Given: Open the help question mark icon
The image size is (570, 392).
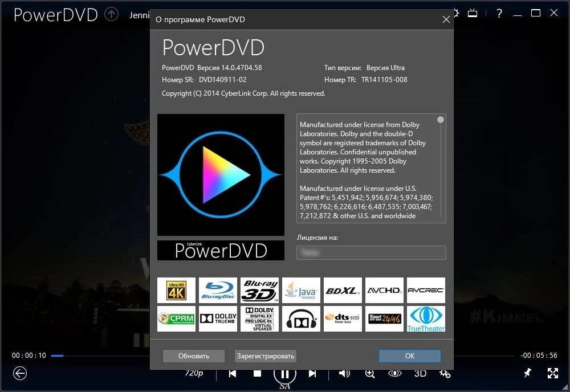Looking at the screenshot, I should (499, 14).
